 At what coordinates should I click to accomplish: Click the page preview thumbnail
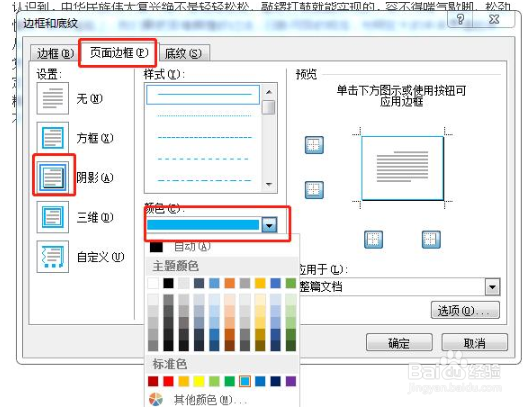[x=402, y=168]
